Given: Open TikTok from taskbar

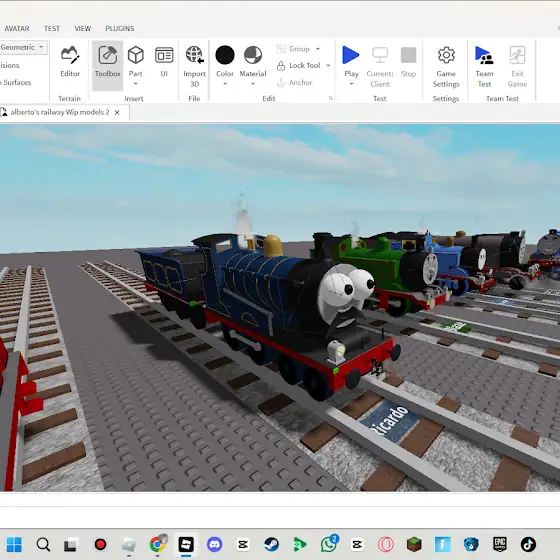Looking at the screenshot, I should point(528,544).
